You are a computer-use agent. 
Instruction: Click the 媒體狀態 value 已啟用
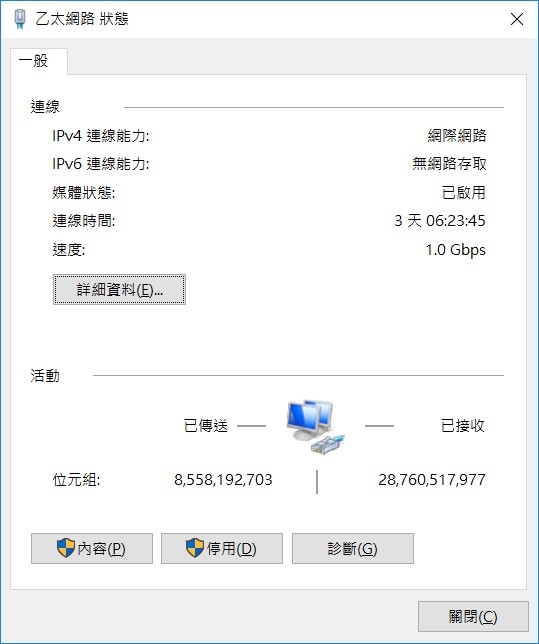[464, 192]
